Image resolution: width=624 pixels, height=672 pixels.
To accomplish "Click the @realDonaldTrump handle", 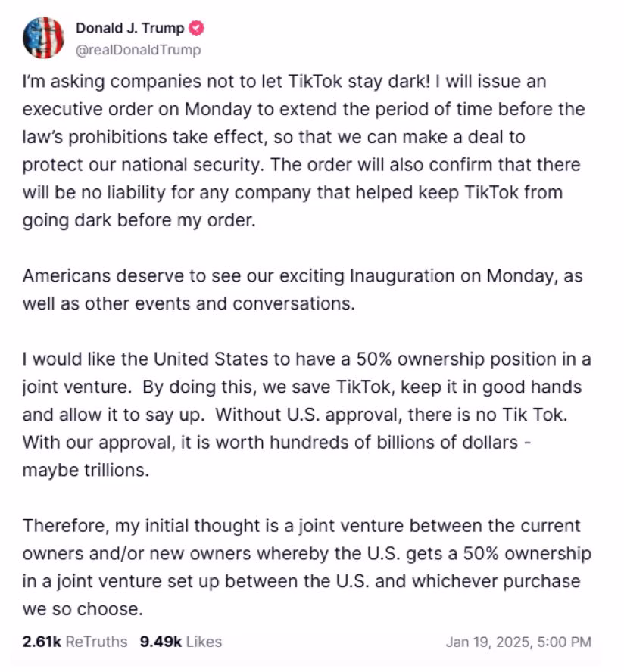I will point(138,50).
